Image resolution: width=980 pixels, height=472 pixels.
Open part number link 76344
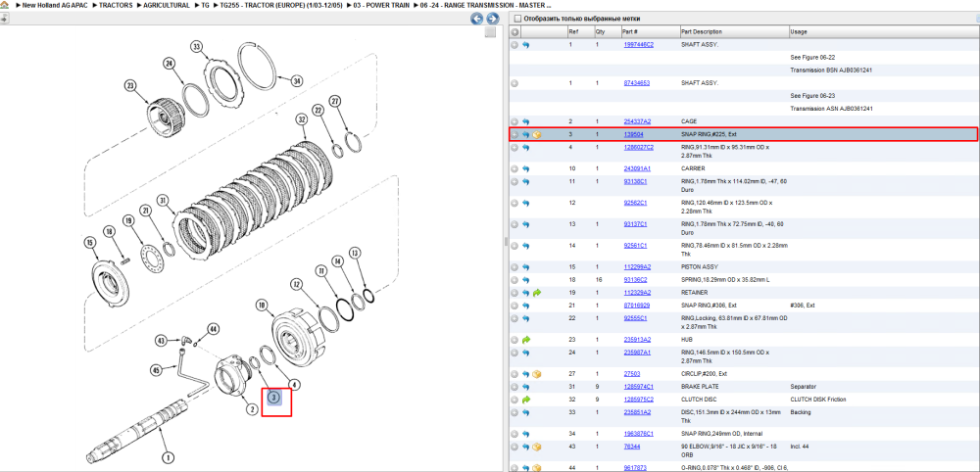tap(632, 447)
